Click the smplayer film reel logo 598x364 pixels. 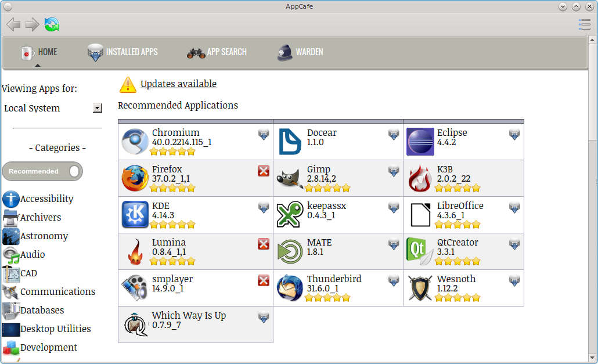tap(135, 288)
